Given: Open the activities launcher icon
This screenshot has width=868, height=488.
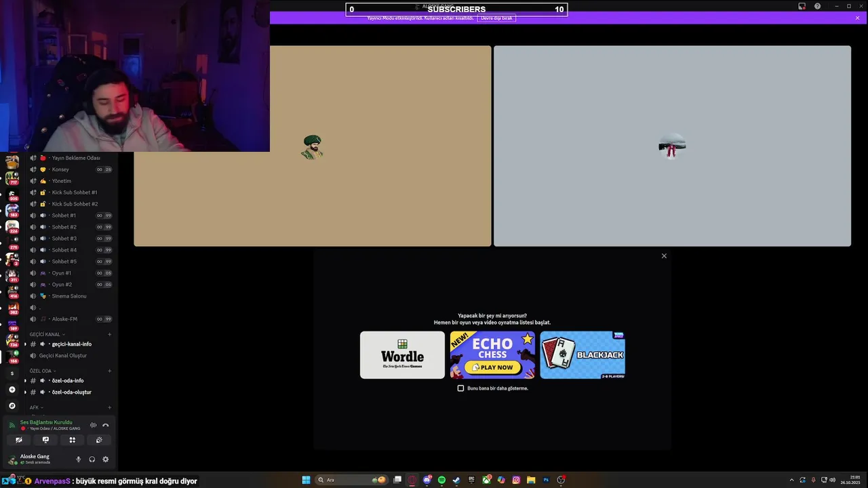Looking at the screenshot, I should [72, 440].
